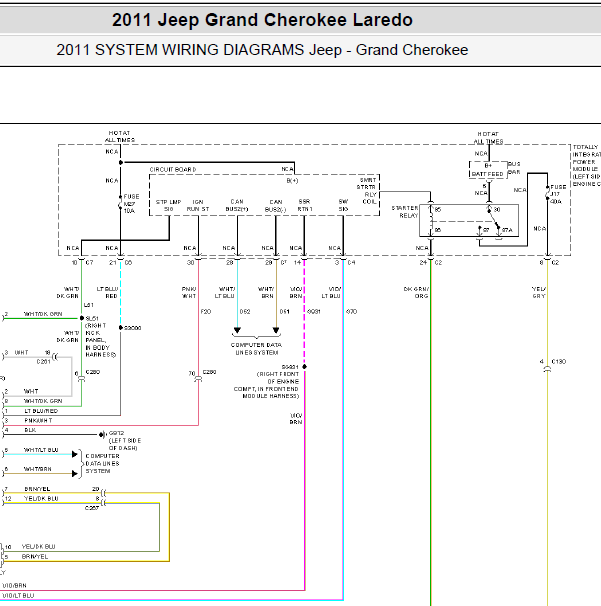Screen dimensions: 601x606
Task: Select the "CAN BUS2(-)" terminal label
Action: click(276, 206)
